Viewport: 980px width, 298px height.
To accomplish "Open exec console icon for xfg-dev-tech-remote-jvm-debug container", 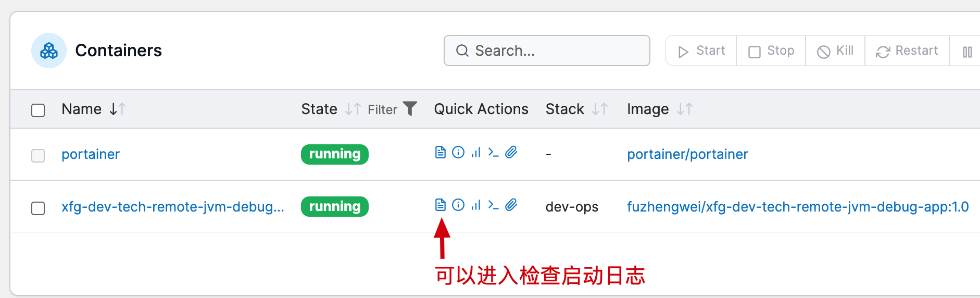I will [x=493, y=205].
